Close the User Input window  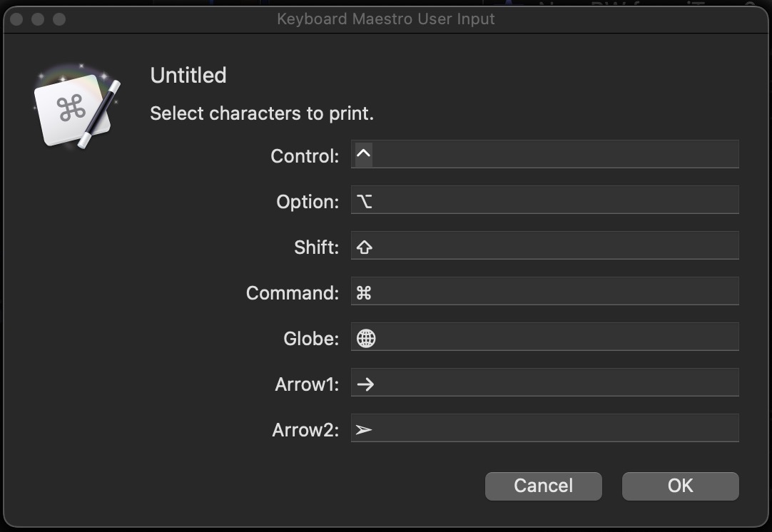[x=16, y=19]
